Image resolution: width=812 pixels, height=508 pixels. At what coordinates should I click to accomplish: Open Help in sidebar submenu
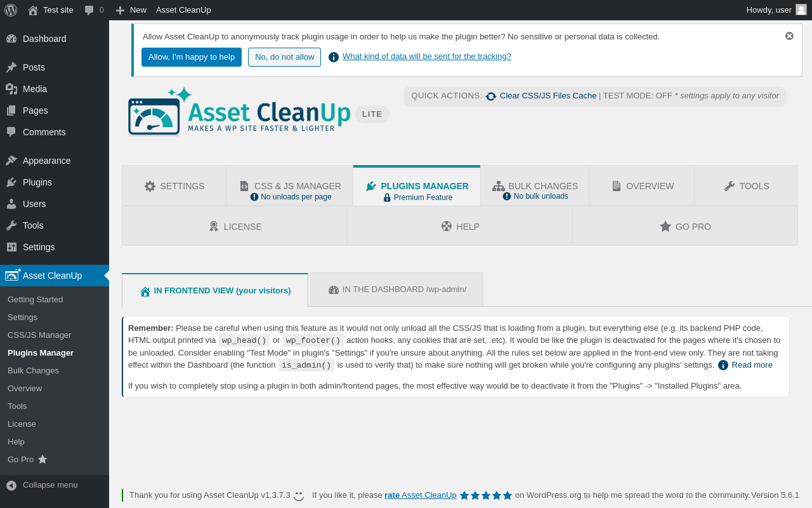coord(16,442)
